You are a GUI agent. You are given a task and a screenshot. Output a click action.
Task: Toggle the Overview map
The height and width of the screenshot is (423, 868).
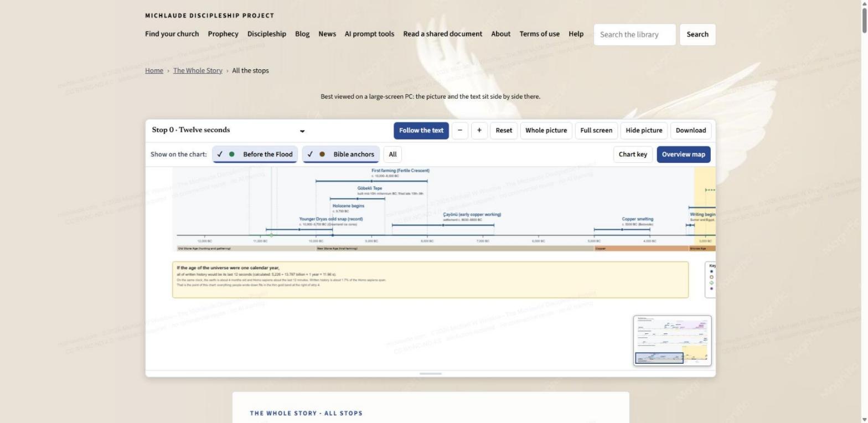click(x=684, y=154)
